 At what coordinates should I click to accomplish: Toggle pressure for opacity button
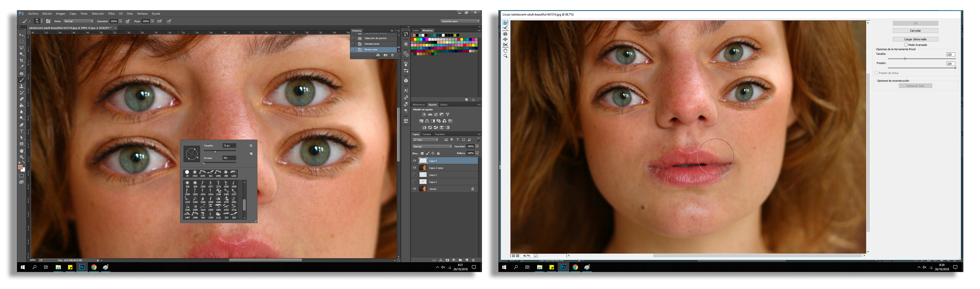click(x=128, y=21)
